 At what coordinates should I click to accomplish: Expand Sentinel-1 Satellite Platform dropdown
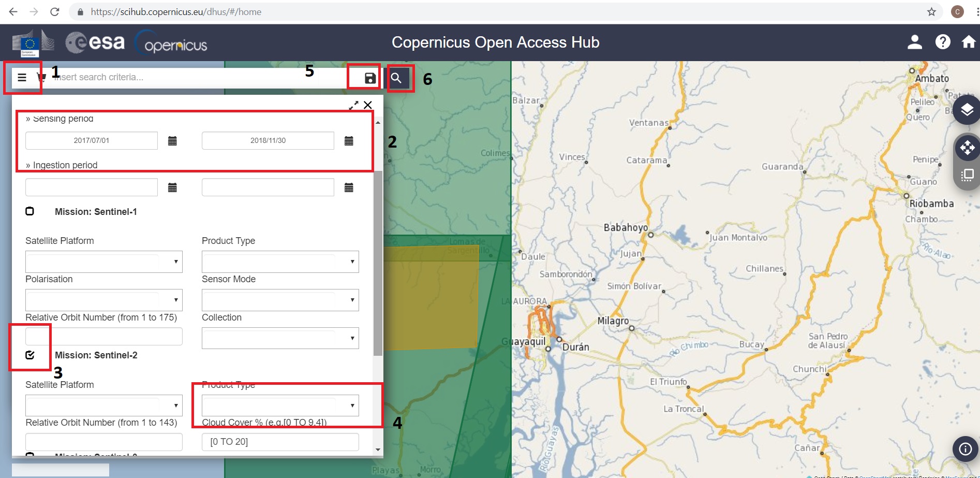coord(104,262)
